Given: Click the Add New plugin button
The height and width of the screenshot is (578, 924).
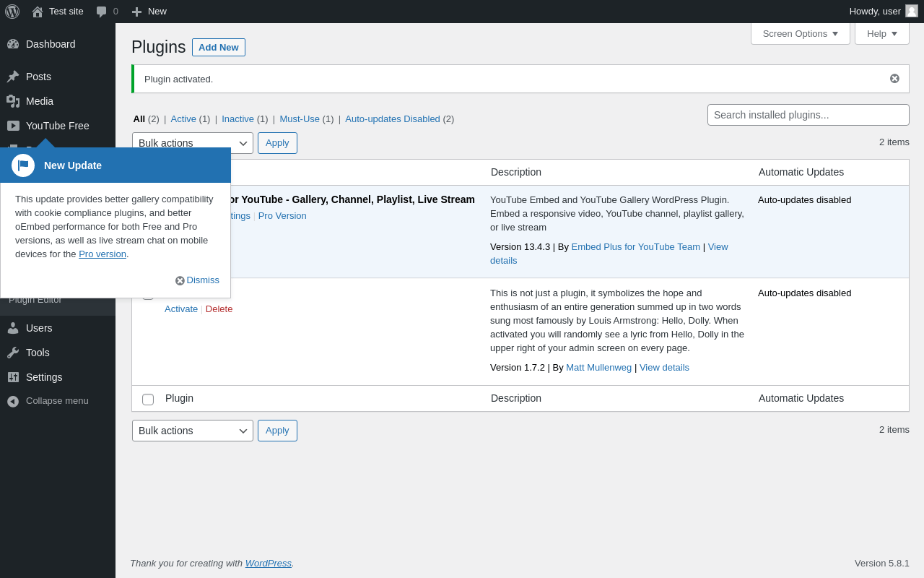Looking at the screenshot, I should point(218,47).
